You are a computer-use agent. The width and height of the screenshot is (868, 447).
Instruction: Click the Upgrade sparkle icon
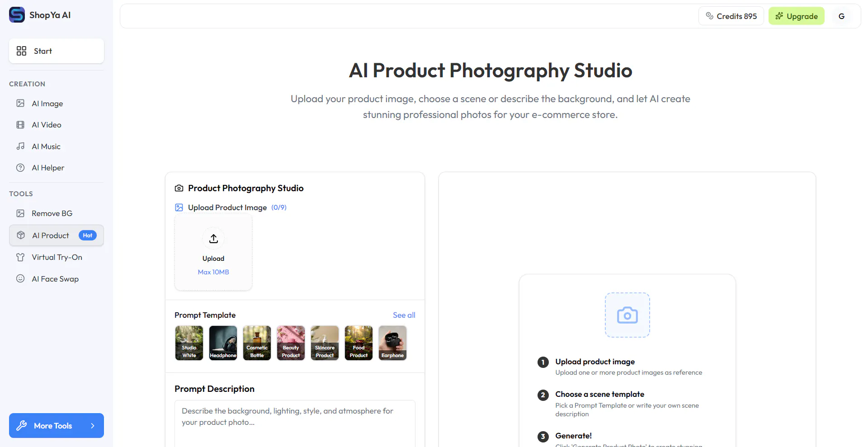(x=779, y=16)
